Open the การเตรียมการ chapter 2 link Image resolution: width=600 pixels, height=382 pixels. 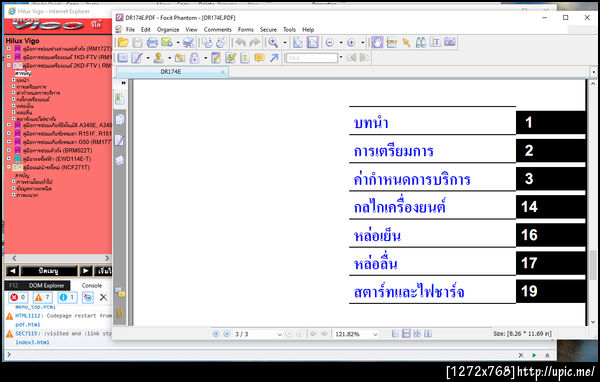click(393, 151)
